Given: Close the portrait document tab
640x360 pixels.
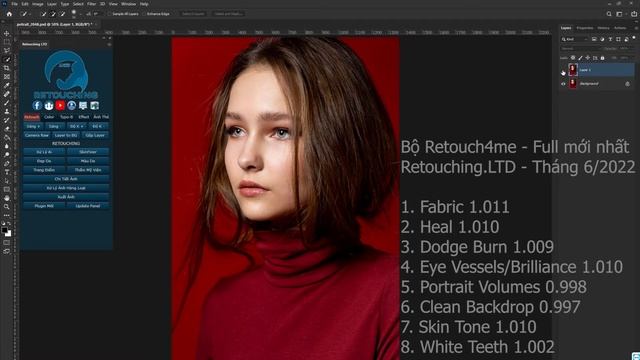Looking at the screenshot, I should click(x=96, y=24).
